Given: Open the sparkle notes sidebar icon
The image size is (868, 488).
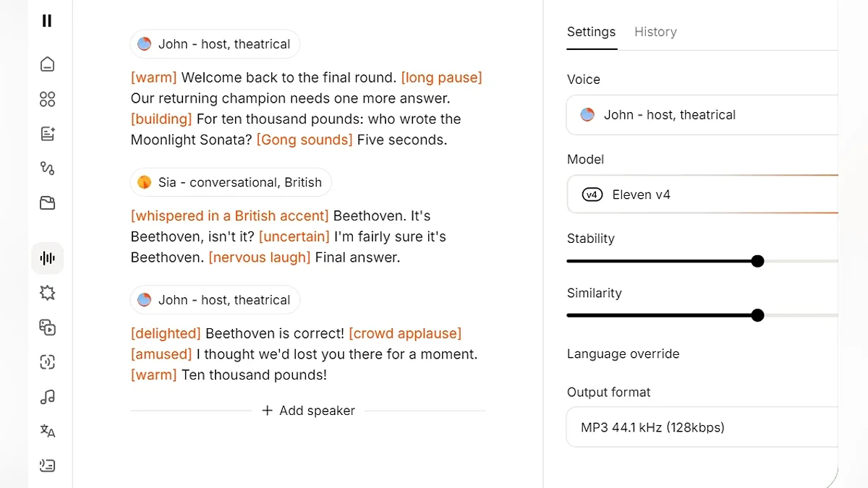Looking at the screenshot, I should tap(47, 134).
